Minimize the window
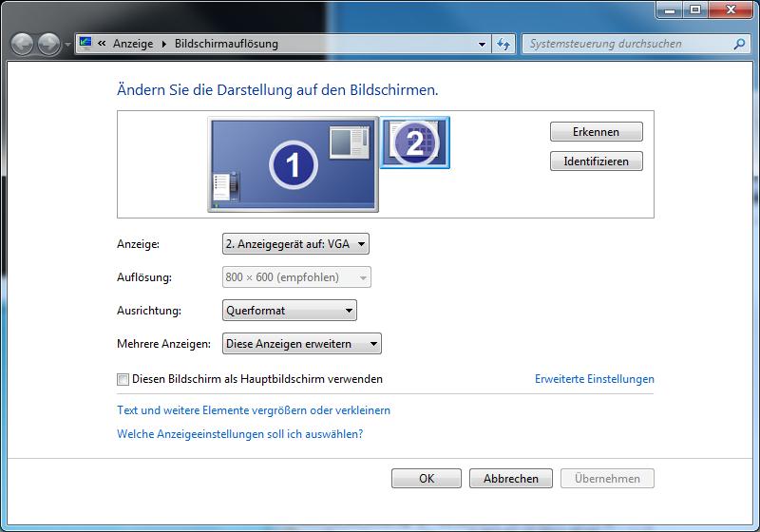 (x=670, y=9)
